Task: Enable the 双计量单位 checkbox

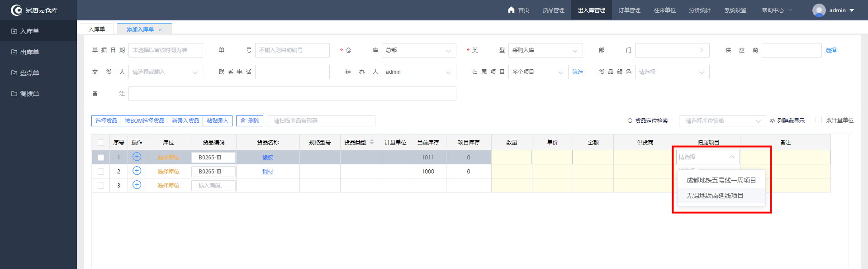Action: 818,120
